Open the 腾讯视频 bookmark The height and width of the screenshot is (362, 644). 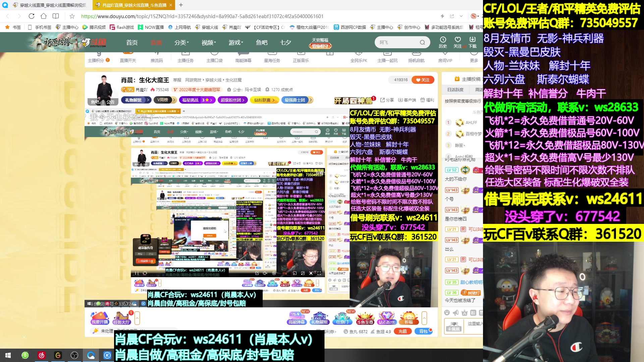pos(94,27)
